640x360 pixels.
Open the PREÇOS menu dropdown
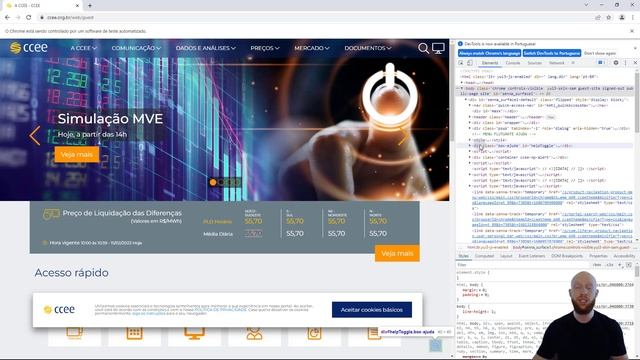265,48
